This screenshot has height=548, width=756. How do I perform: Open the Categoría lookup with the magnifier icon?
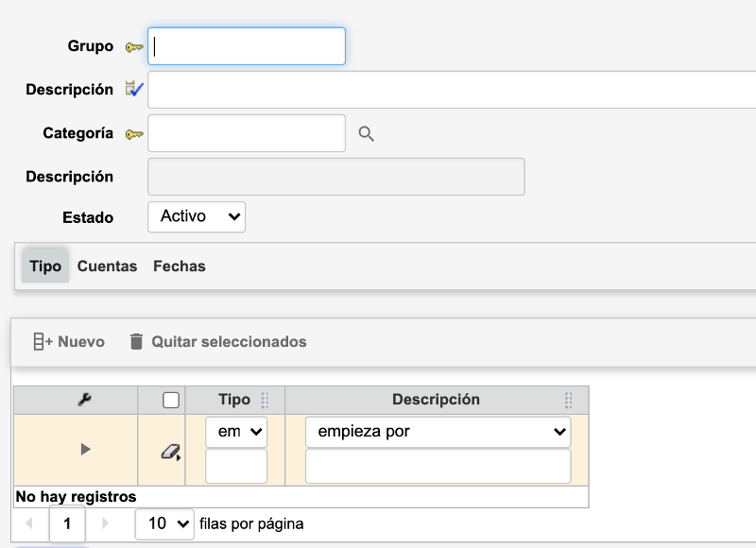tap(366, 133)
